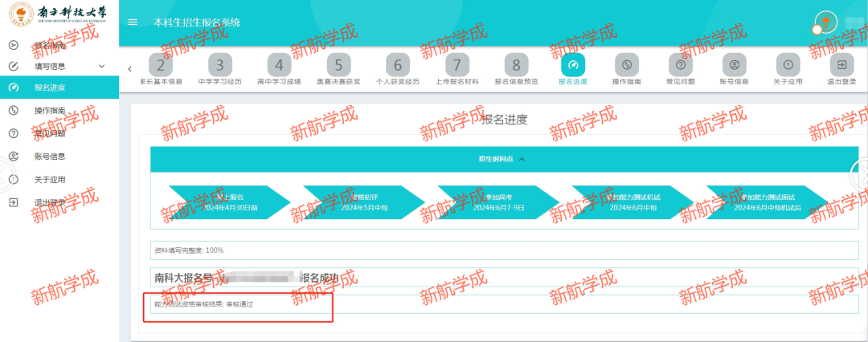Viewport: 868px width, 342px height.
Task: Toggle the hamburger menu in the header
Action: (133, 22)
